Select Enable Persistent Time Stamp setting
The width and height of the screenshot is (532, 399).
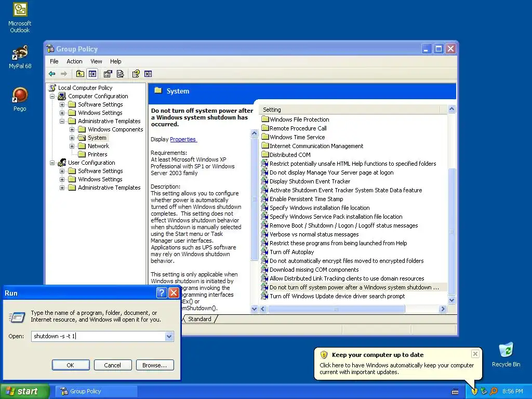tap(302, 199)
